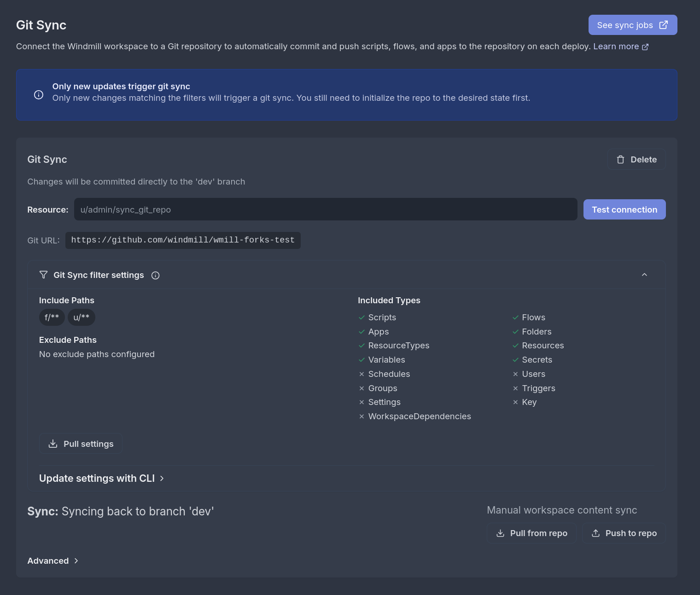Click the download icon on Pull settings

pyautogui.click(x=52, y=444)
